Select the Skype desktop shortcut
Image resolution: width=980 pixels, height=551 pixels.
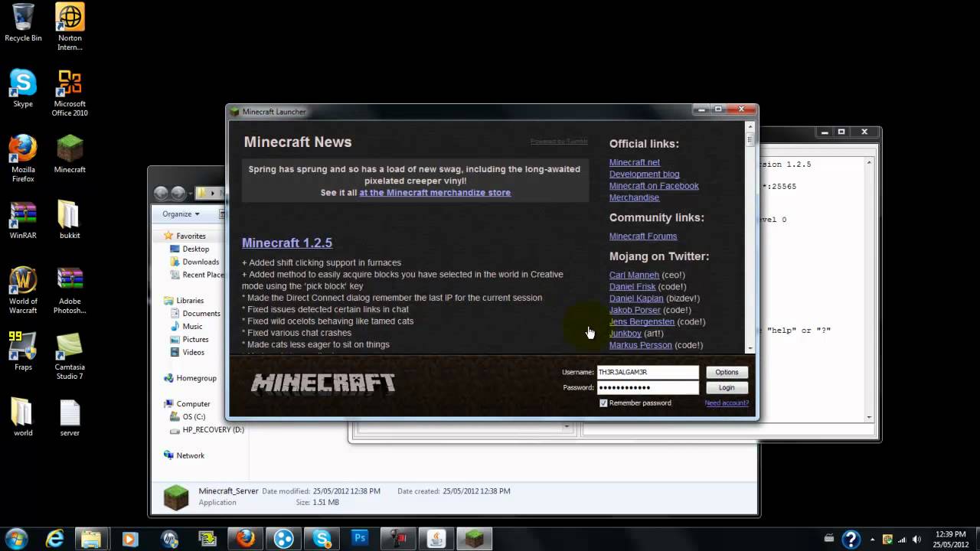[23, 89]
